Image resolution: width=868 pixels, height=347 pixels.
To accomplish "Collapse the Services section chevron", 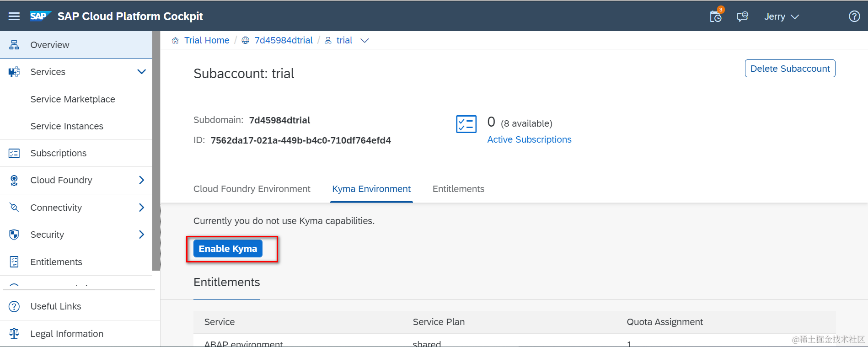I will click(142, 72).
